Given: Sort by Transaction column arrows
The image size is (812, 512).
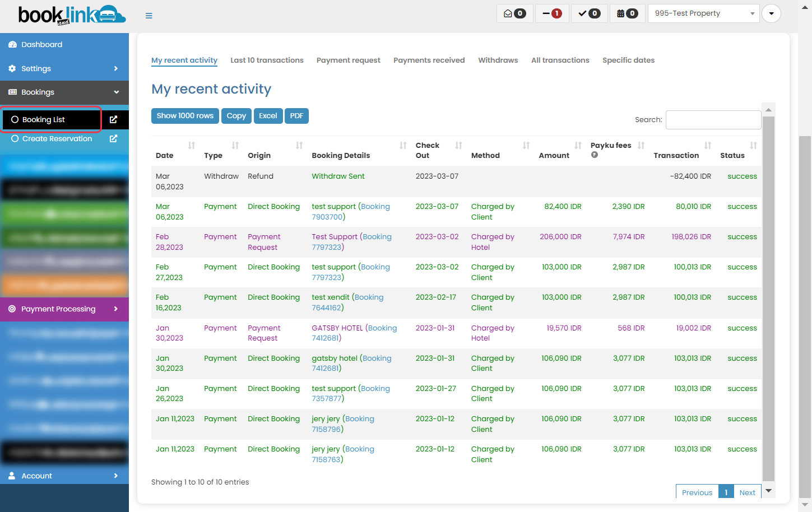Looking at the screenshot, I should [708, 146].
